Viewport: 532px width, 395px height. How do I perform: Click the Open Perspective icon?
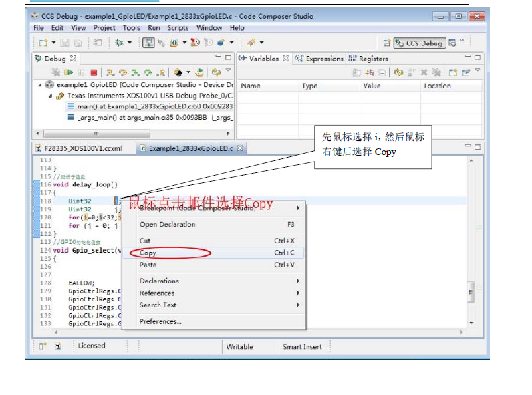pos(386,43)
